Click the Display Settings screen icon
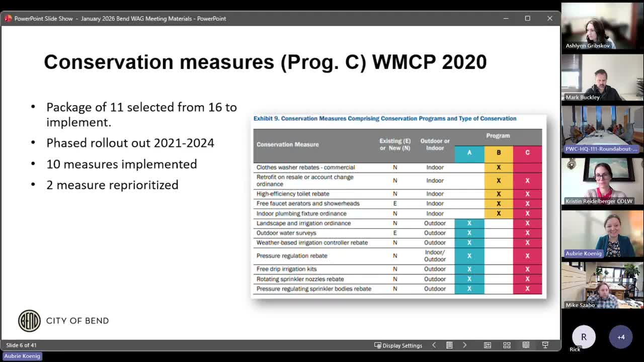Screen dimensions: 644x362 (x=377, y=345)
